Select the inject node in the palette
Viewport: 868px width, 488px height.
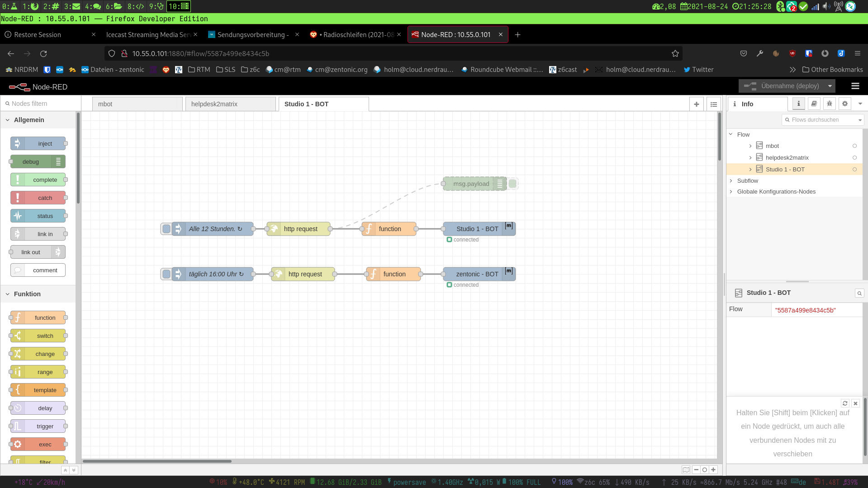coord(38,143)
